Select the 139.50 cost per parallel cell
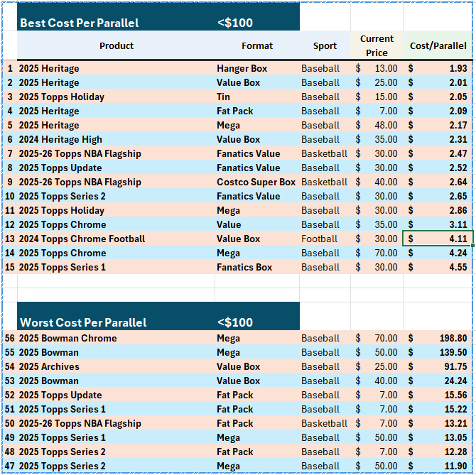This screenshot has width=476, height=475. point(438,352)
